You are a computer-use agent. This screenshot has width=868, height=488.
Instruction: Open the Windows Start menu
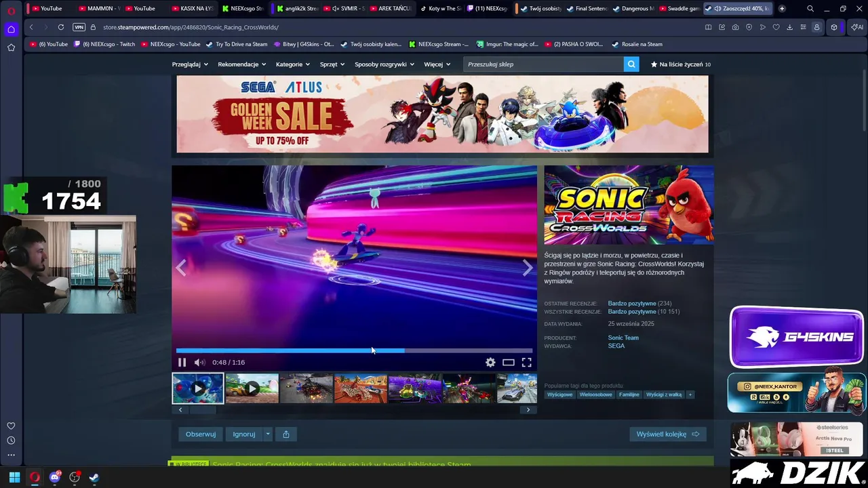(x=14, y=477)
